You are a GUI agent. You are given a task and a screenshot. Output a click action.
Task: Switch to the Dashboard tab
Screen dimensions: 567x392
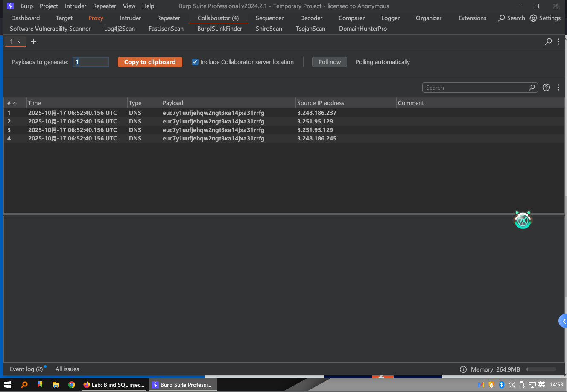(26, 18)
